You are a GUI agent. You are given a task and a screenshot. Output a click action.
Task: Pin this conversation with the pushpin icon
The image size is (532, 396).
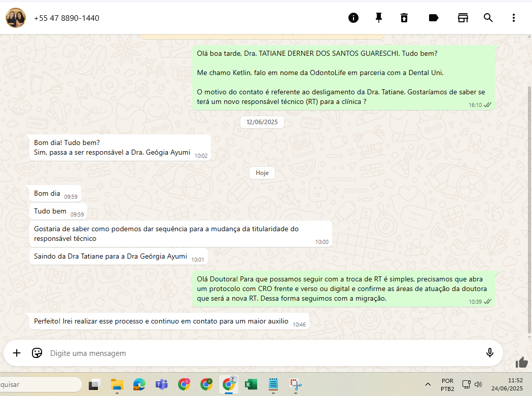(379, 18)
